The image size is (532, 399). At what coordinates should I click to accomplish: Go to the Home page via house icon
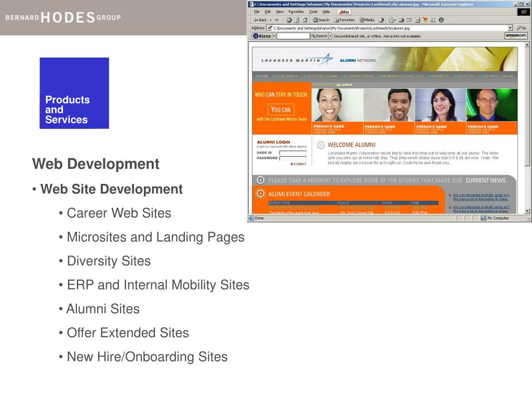[x=305, y=20]
